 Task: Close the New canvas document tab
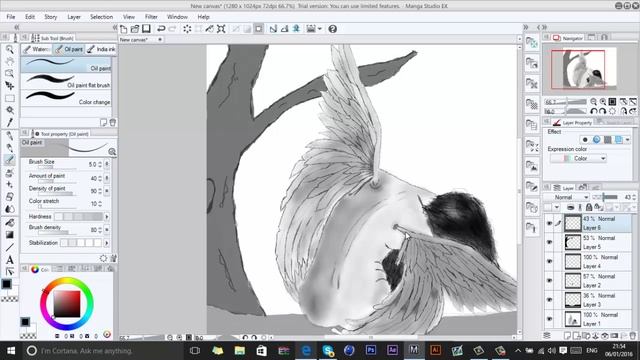(160, 40)
